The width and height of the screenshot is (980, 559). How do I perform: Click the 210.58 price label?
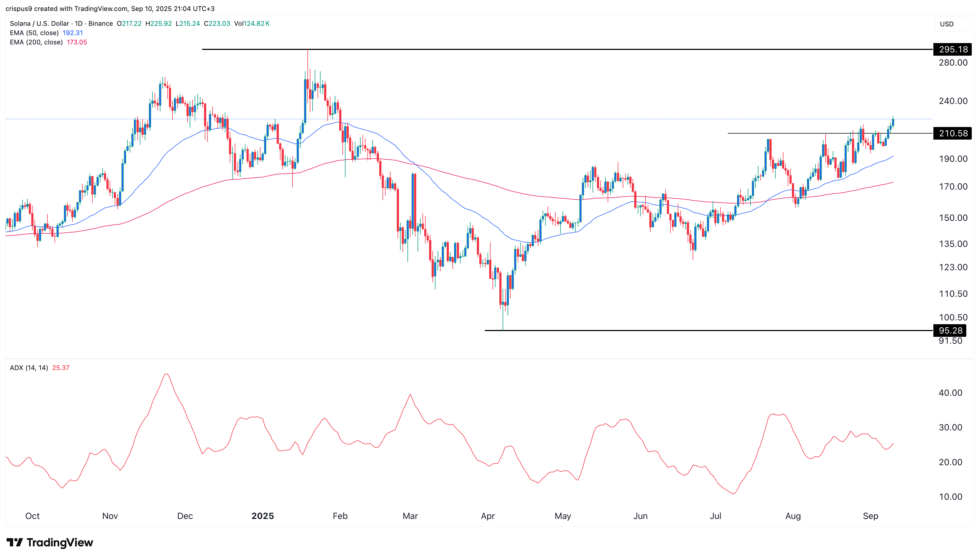953,133
